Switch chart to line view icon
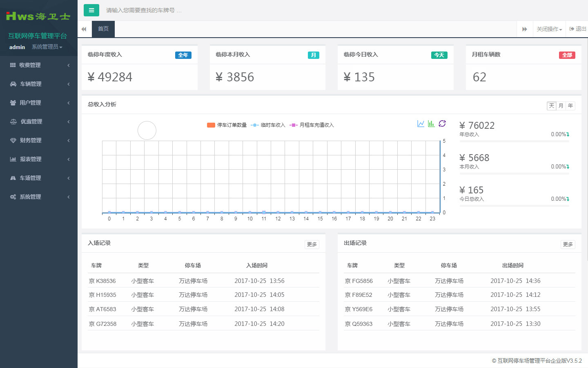 tap(421, 123)
